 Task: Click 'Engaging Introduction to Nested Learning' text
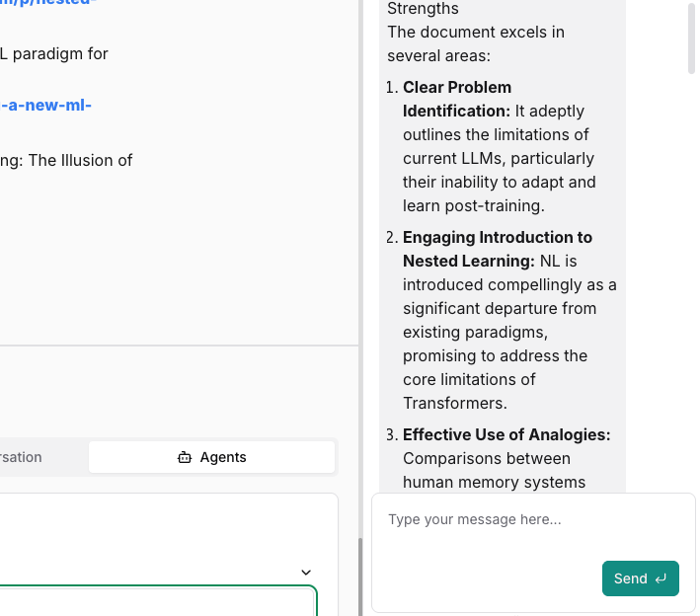498,249
